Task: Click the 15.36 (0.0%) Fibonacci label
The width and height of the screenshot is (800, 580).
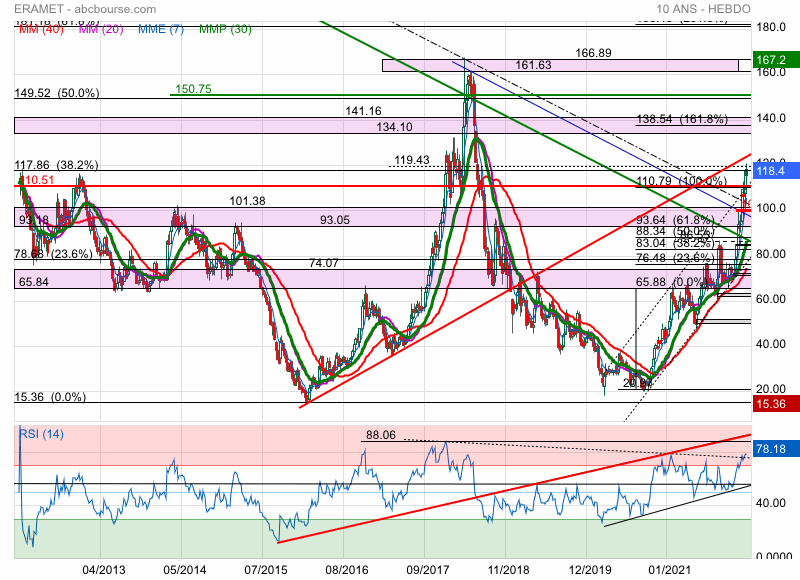Action: click(50, 396)
